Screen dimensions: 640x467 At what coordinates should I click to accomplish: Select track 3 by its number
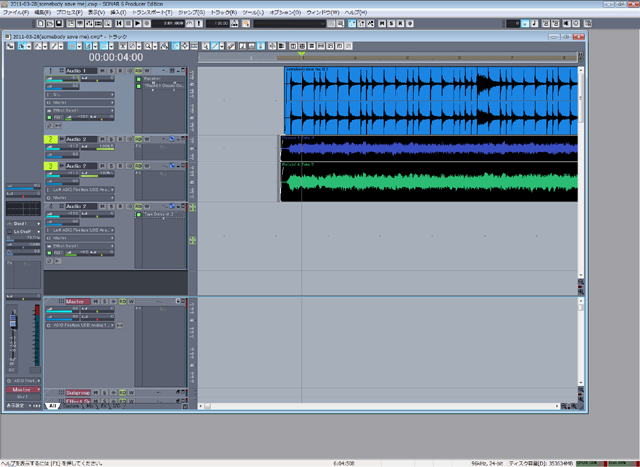point(51,166)
